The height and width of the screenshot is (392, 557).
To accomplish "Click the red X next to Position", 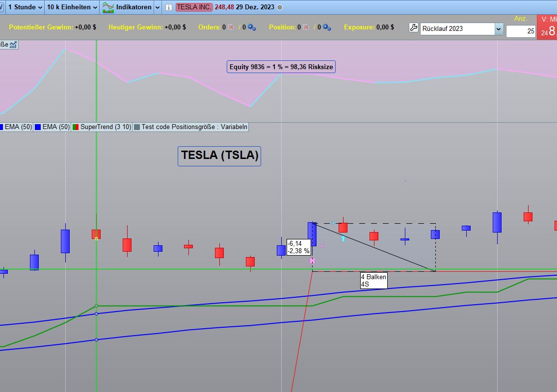I will [x=306, y=27].
